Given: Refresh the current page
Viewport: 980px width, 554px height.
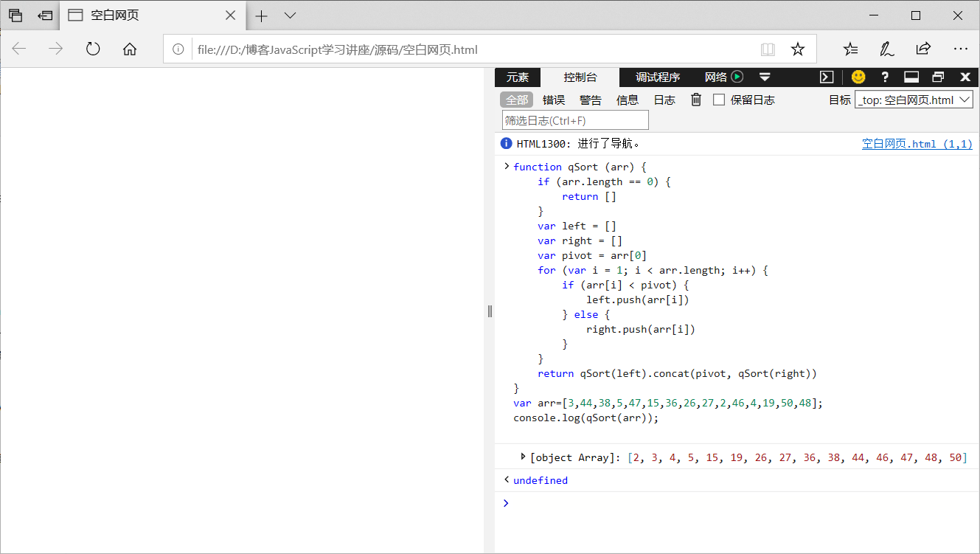Looking at the screenshot, I should [x=93, y=49].
